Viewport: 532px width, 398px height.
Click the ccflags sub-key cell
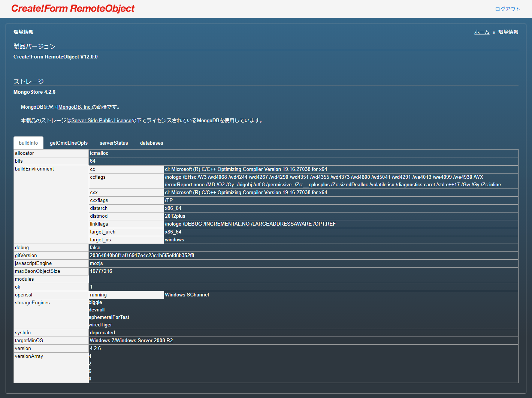(127, 181)
